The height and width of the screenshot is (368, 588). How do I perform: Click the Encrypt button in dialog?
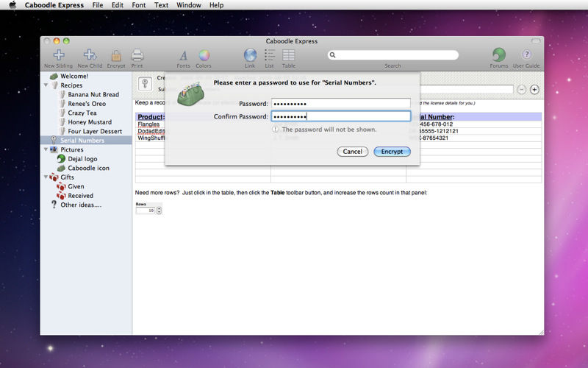392,152
